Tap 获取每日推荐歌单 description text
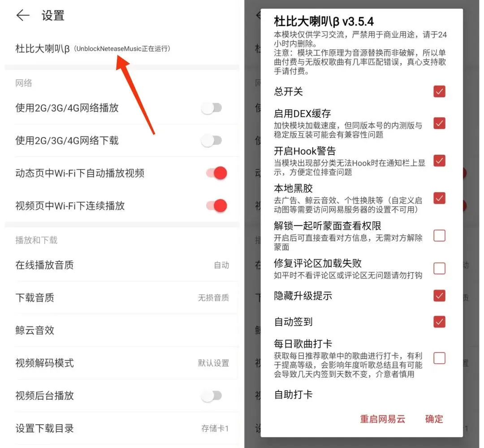 click(x=348, y=365)
